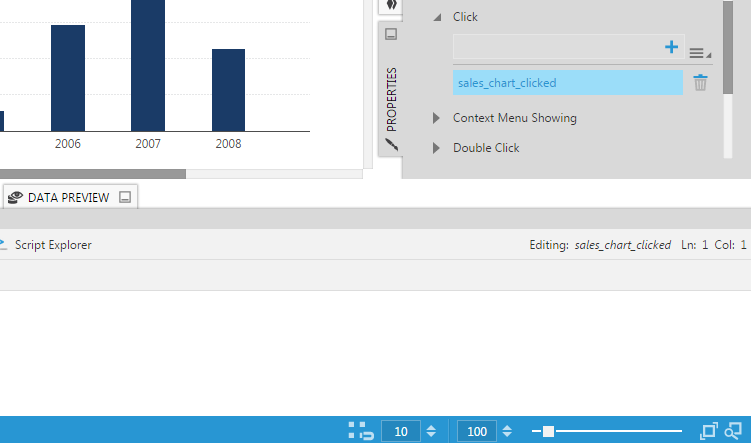The height and width of the screenshot is (443, 751).
Task: Click the 2007 bar in the chart
Action: 148,65
